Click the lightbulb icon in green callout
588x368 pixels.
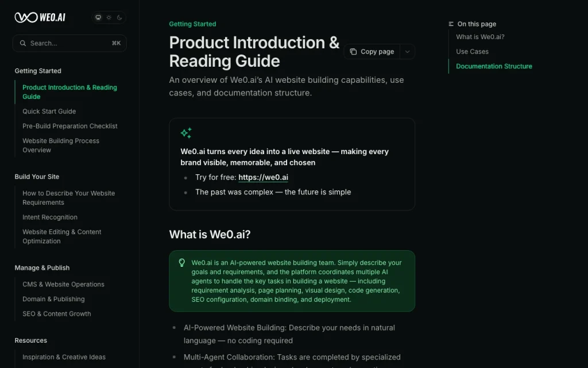182,262
